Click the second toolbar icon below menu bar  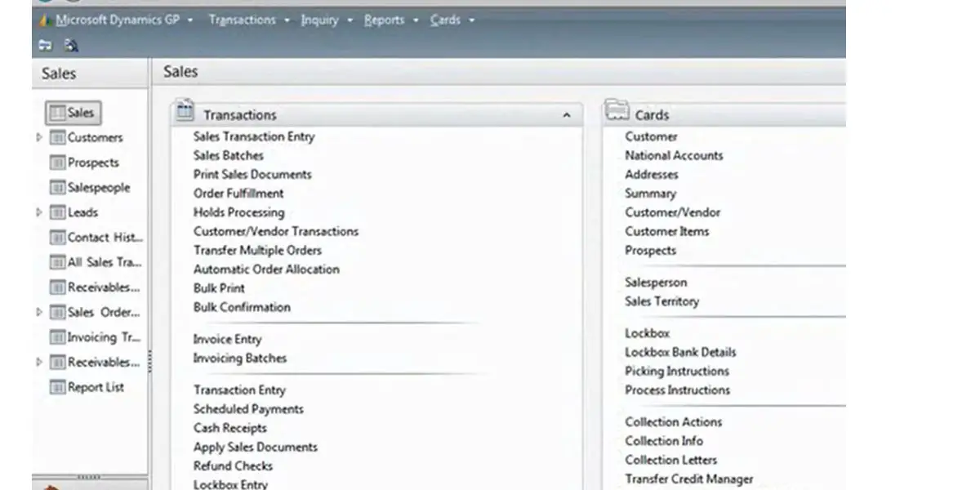tap(71, 45)
